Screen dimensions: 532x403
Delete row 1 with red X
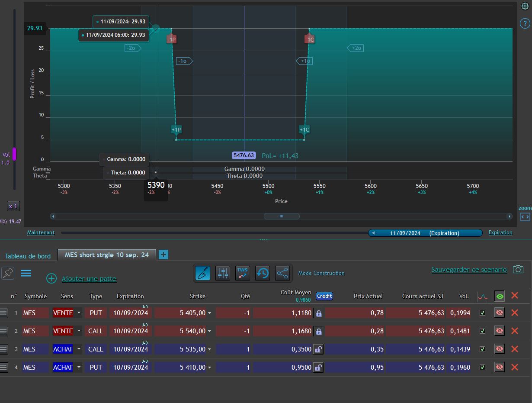pos(514,313)
